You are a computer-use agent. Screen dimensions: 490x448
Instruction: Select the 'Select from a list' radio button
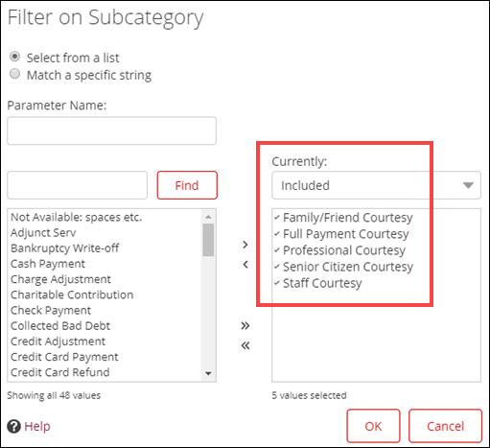pyautogui.click(x=14, y=57)
